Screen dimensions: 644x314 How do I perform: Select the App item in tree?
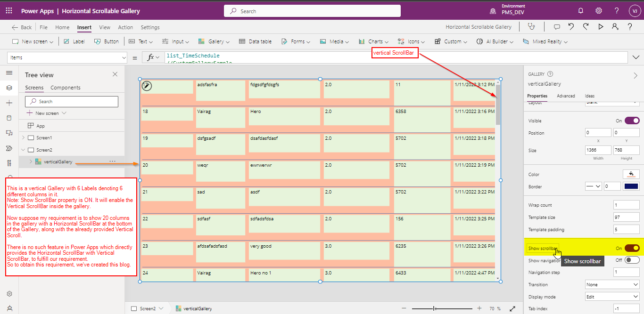36,126
